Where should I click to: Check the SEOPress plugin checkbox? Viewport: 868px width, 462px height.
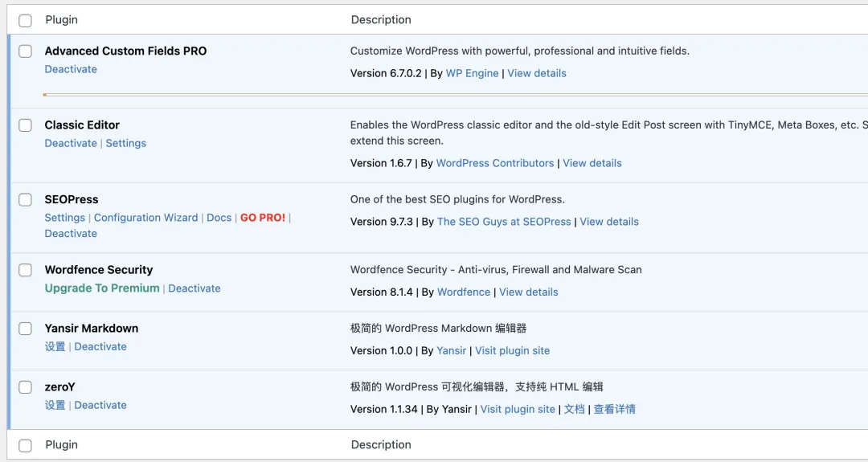(26, 200)
